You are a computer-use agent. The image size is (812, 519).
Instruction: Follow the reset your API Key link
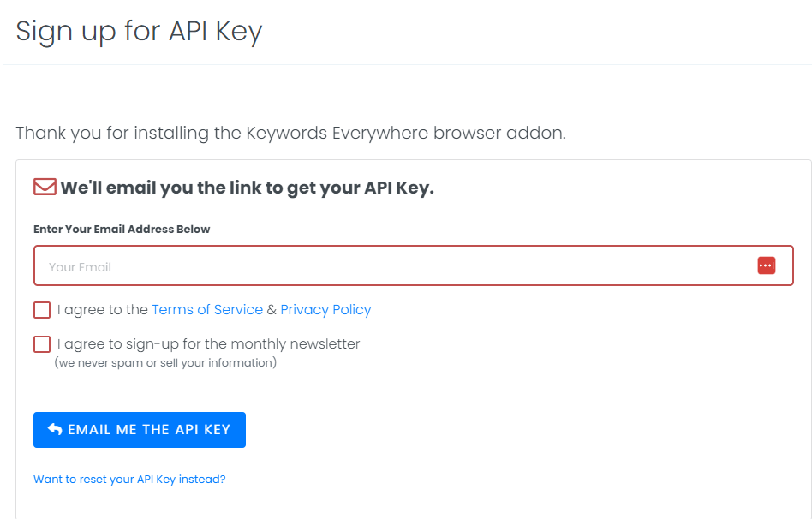pos(129,479)
